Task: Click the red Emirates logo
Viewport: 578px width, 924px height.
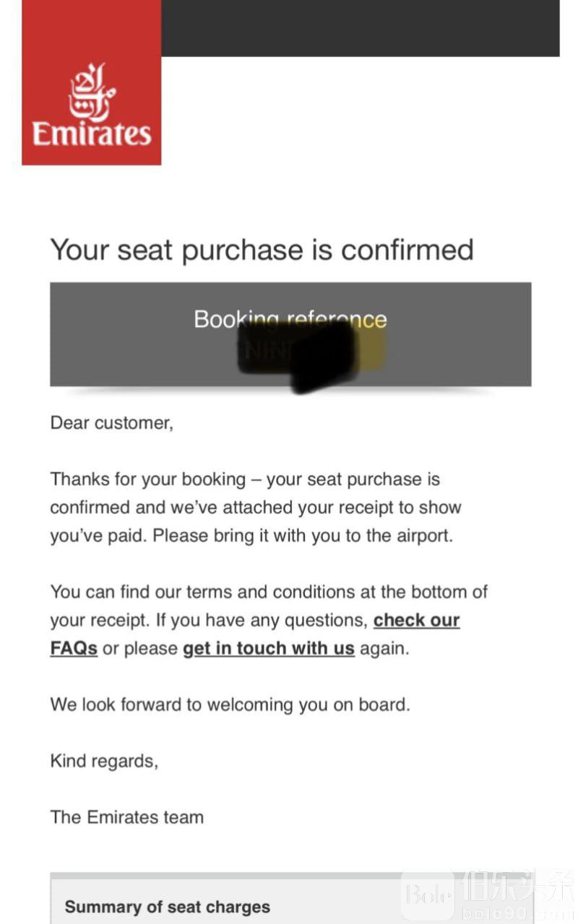Action: tap(92, 82)
